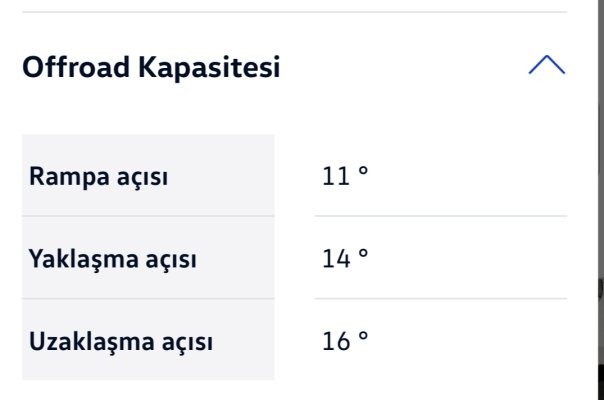The image size is (604, 400).
Task: Click the word Kapasitesi in the heading
Action: point(209,67)
